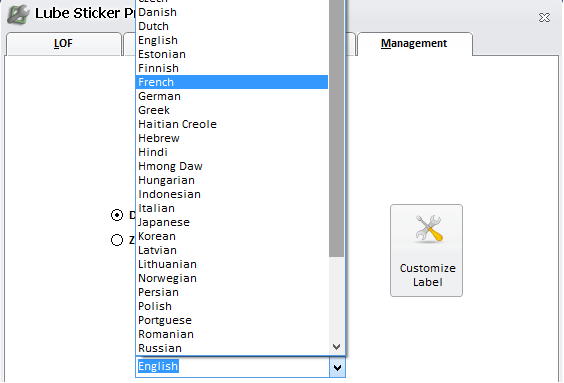Click the Customize Label wrench icon
Screen dimensions: 564x383
pos(428,229)
